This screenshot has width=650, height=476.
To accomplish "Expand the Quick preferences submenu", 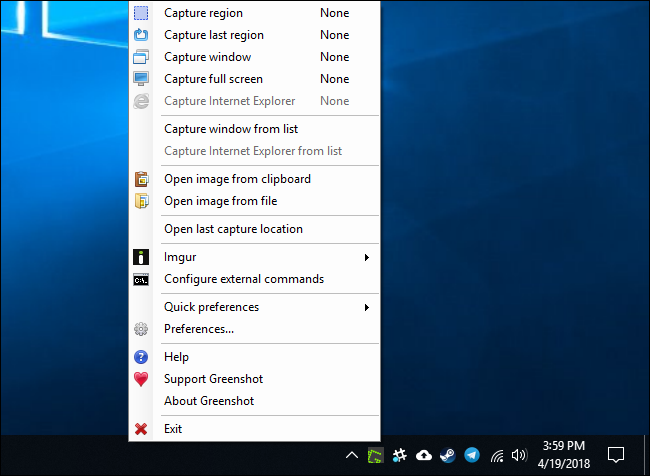I will (x=255, y=307).
